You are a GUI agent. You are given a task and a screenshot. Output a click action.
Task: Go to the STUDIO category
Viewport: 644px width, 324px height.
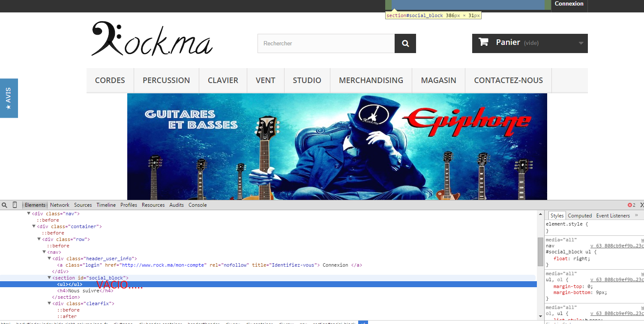click(307, 80)
